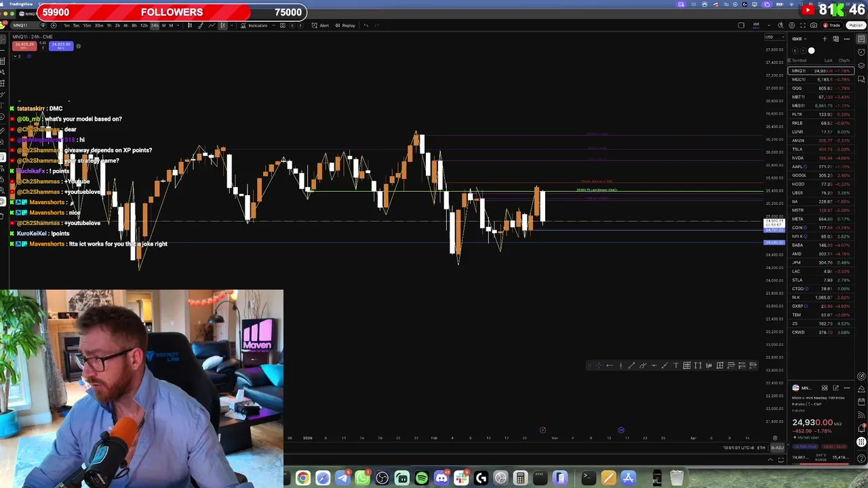
Task: Select the 1h timeframe
Action: click(x=109, y=26)
